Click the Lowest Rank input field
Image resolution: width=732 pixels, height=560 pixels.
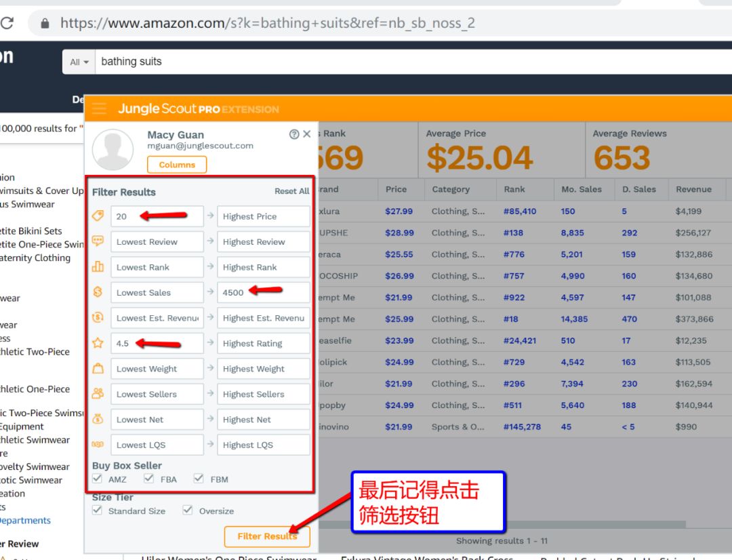[157, 267]
